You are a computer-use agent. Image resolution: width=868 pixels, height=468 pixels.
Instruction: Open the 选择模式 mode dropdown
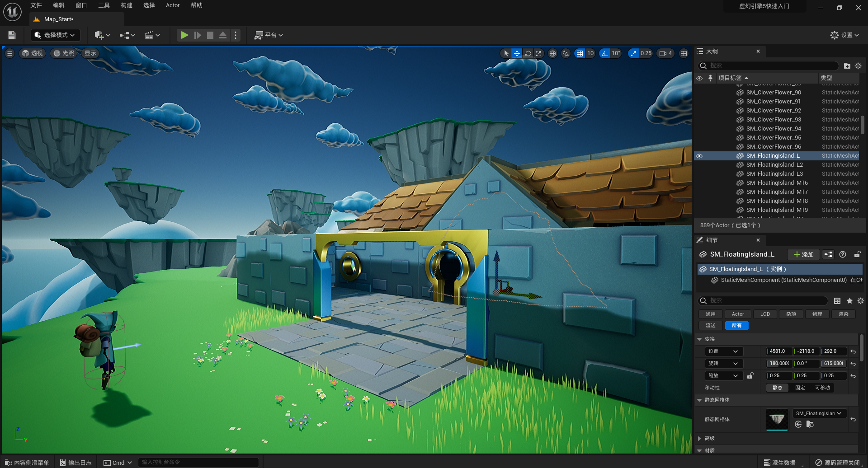coord(55,35)
